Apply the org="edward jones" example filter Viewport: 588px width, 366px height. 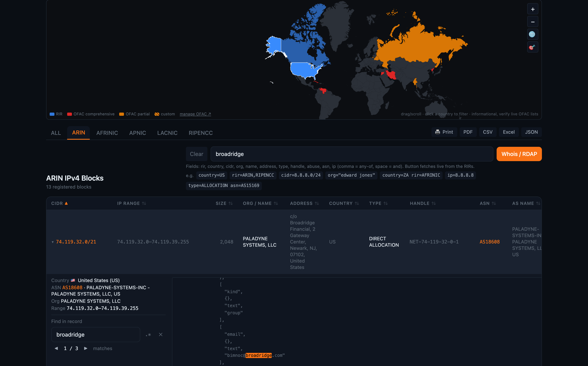pos(351,175)
